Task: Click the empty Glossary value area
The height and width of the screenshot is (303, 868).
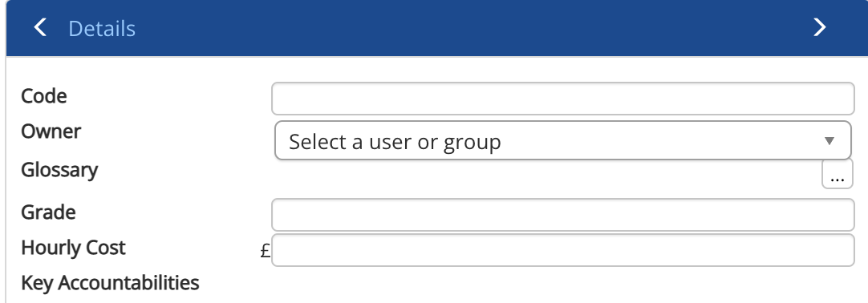Action: pyautogui.click(x=546, y=176)
